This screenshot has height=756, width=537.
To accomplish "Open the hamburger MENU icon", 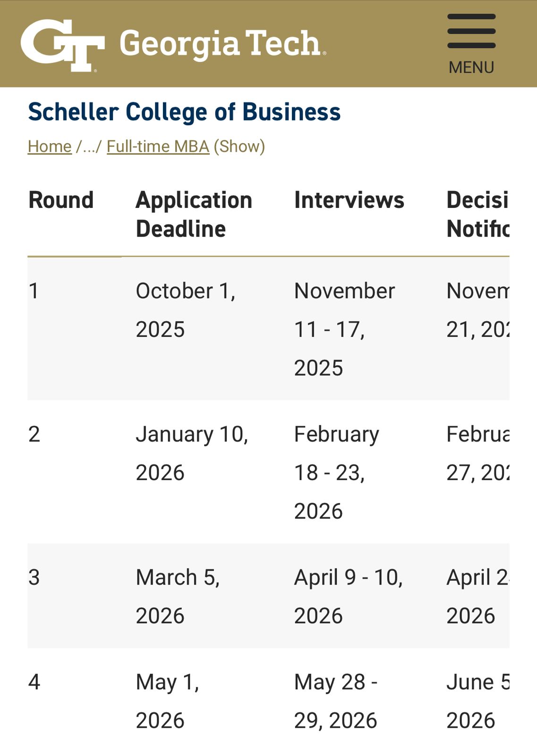I will click(x=471, y=43).
